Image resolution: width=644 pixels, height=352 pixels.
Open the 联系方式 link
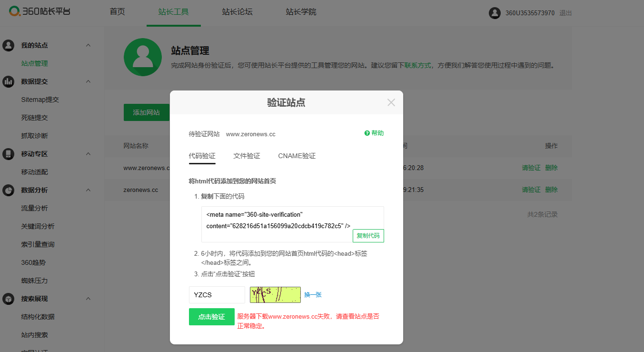pos(417,65)
